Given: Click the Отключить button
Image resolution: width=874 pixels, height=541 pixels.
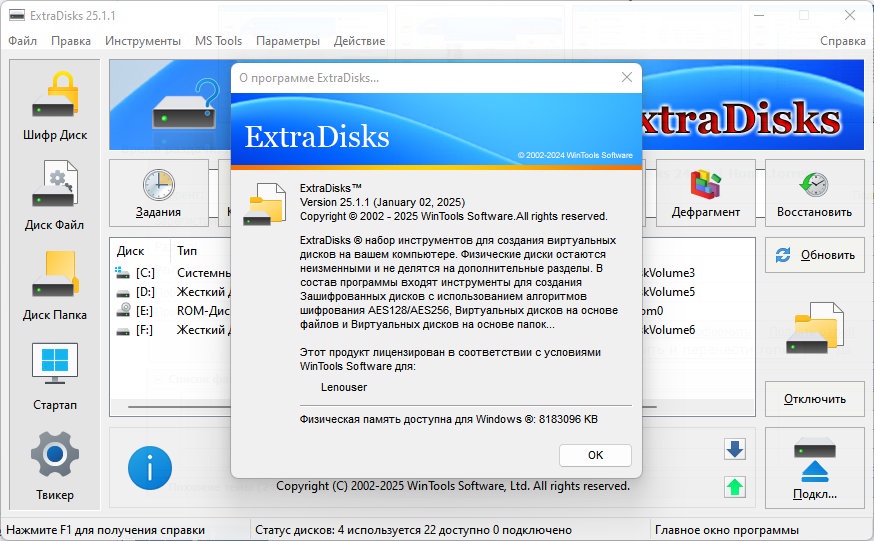Looking at the screenshot, I should pyautogui.click(x=814, y=399).
